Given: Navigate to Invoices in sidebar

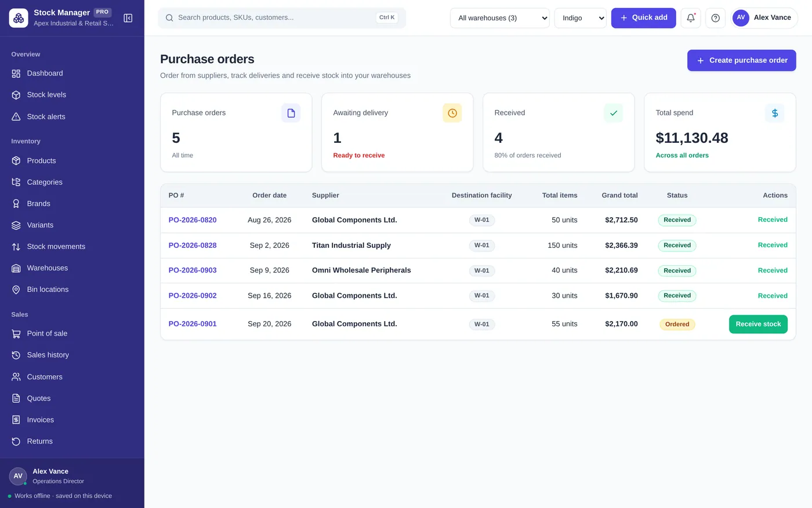Looking at the screenshot, I should [72, 420].
